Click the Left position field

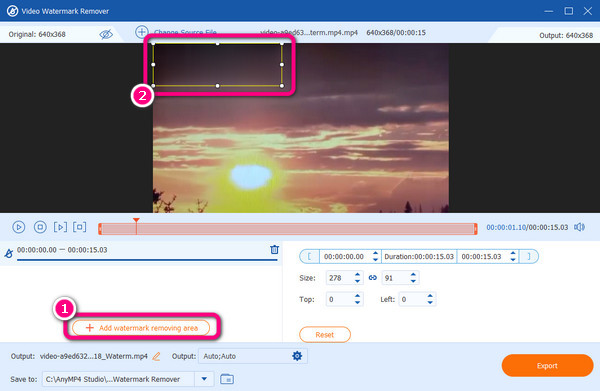(412, 299)
